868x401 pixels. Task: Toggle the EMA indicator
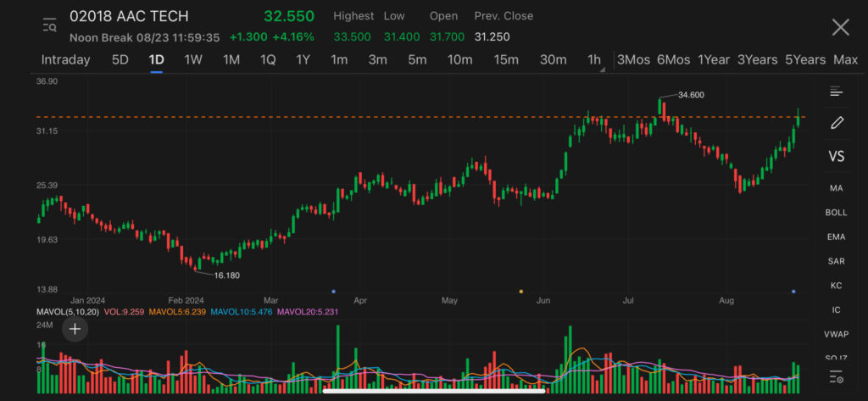click(x=837, y=237)
